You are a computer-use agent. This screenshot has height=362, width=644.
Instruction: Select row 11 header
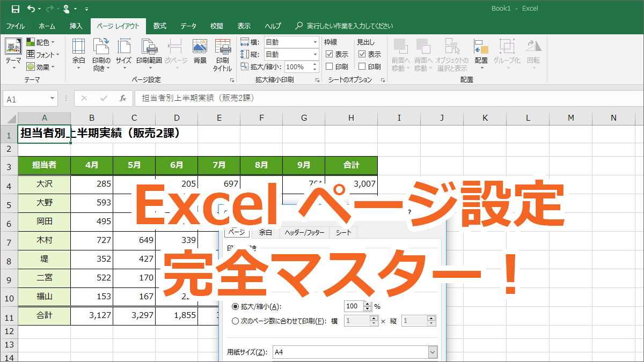click(x=9, y=316)
